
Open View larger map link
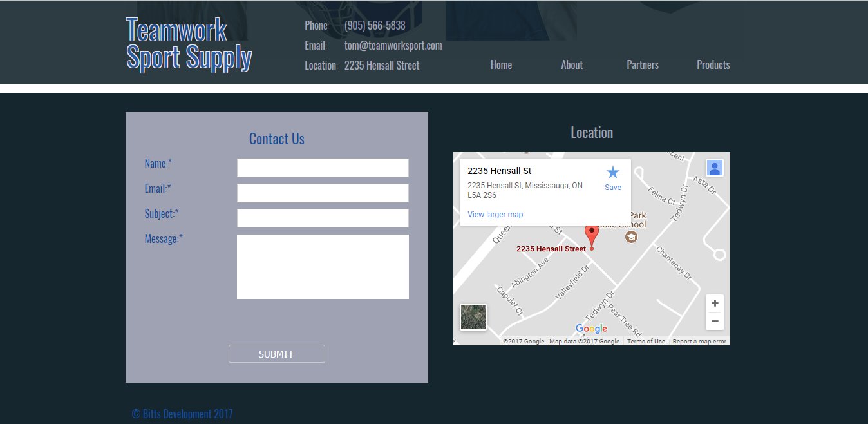pyautogui.click(x=495, y=215)
